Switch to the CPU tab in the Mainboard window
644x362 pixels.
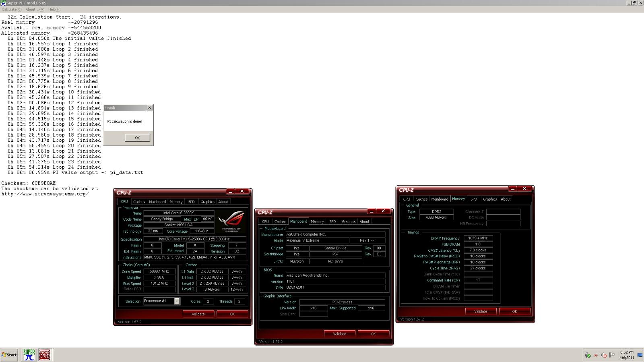(x=266, y=221)
